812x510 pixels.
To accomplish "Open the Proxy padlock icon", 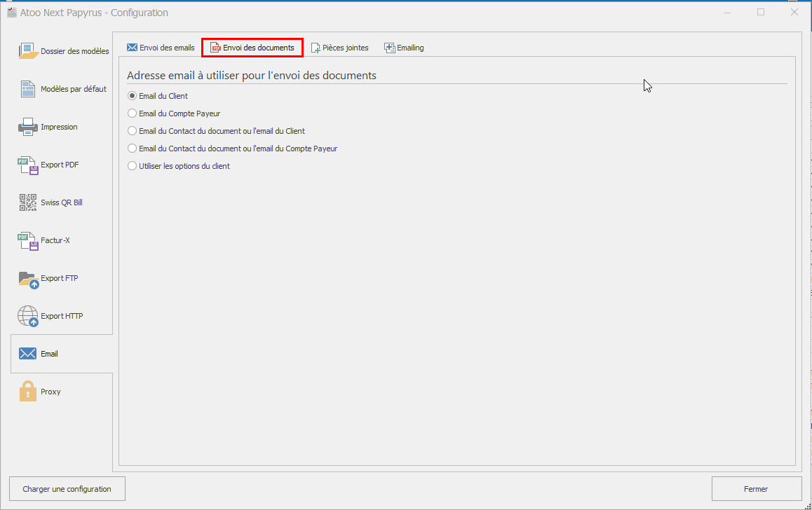I will click(x=28, y=392).
